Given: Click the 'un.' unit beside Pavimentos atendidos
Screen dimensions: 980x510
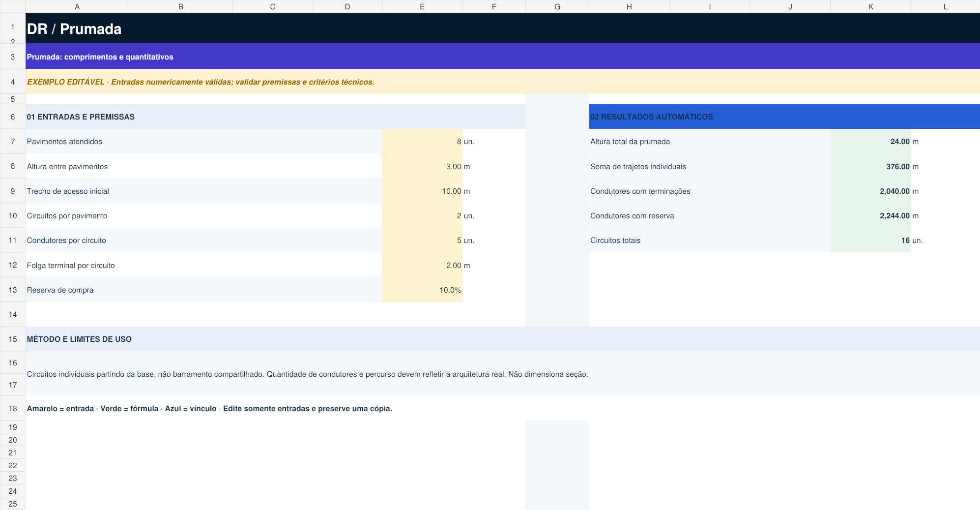Looking at the screenshot, I should (469, 141).
